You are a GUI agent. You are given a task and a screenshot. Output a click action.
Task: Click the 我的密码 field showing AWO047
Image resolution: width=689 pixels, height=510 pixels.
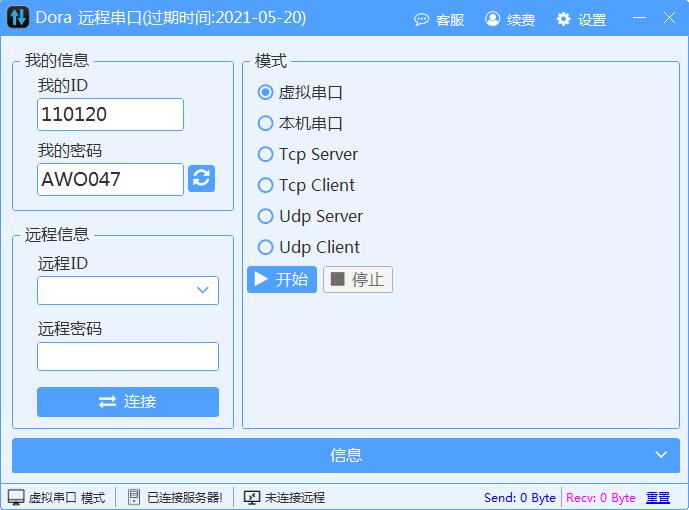point(110,179)
